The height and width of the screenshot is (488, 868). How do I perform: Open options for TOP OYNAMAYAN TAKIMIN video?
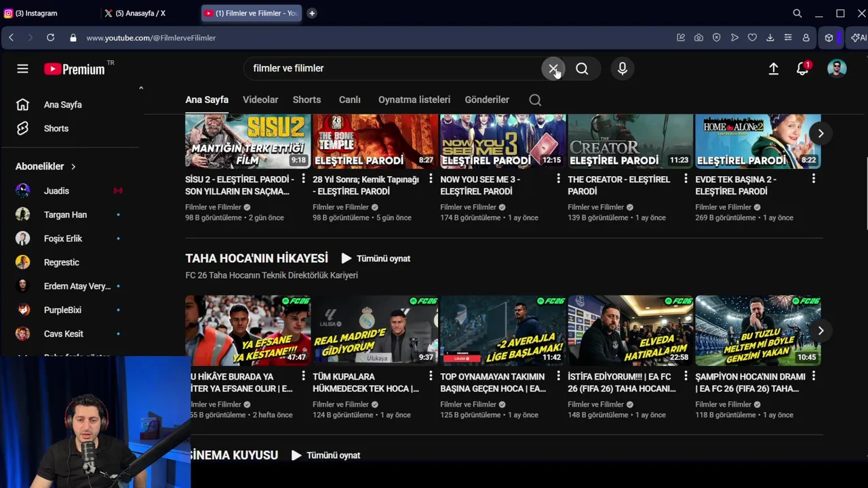(x=558, y=376)
